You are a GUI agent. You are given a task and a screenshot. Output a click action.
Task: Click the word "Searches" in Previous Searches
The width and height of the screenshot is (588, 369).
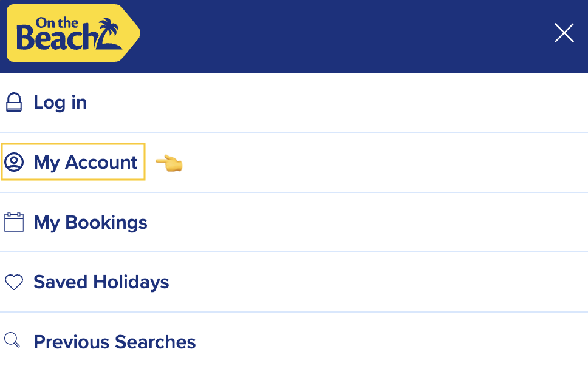(155, 342)
